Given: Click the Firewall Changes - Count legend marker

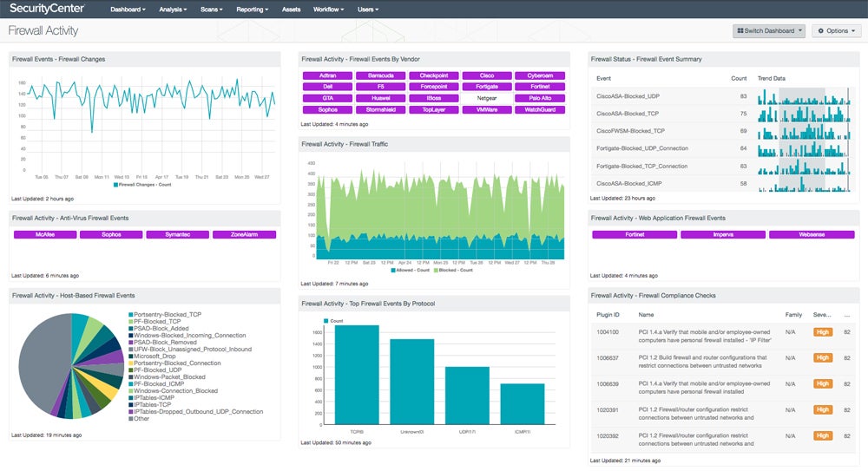Looking at the screenshot, I should [x=115, y=185].
